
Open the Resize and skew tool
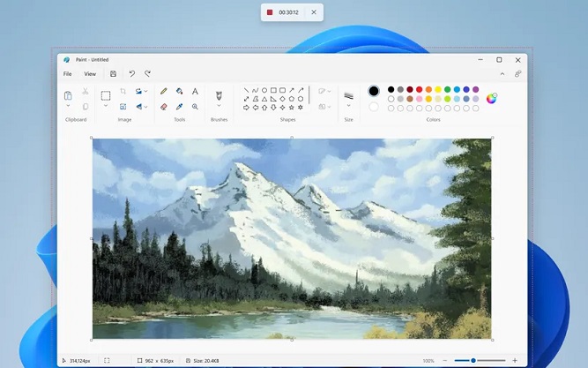[123, 107]
